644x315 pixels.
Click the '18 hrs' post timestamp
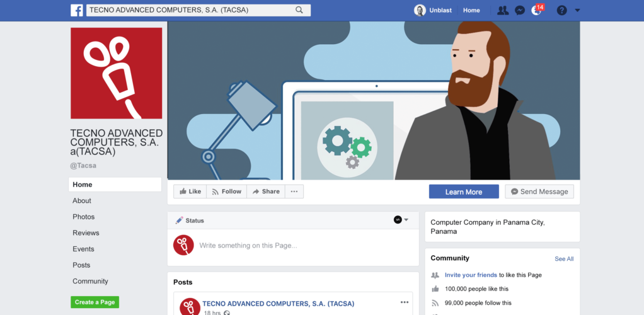point(212,313)
